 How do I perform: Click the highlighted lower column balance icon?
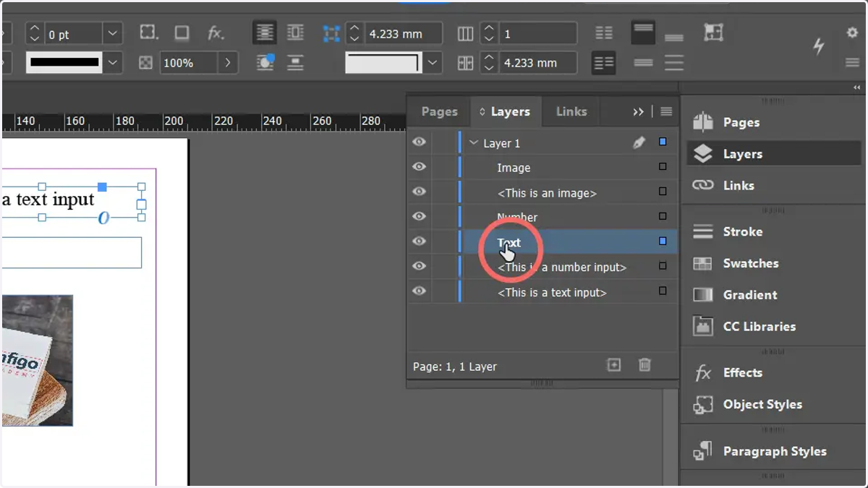pos(603,63)
